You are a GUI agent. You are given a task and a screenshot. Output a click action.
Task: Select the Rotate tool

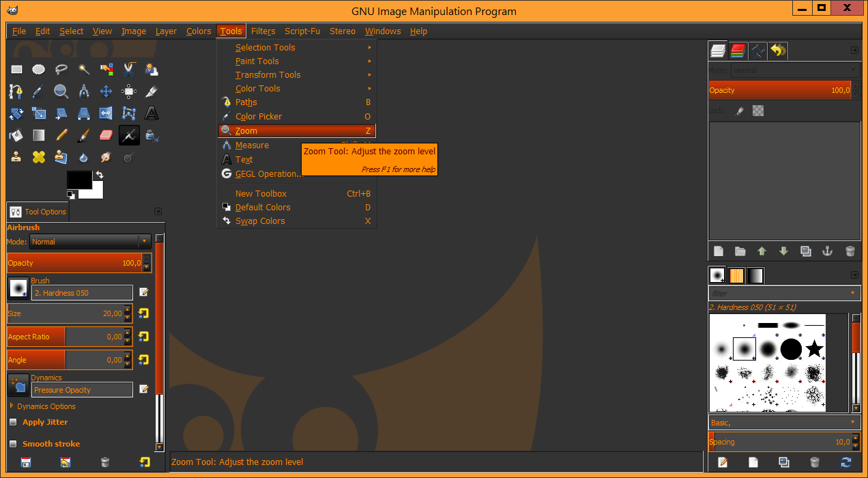click(x=16, y=113)
